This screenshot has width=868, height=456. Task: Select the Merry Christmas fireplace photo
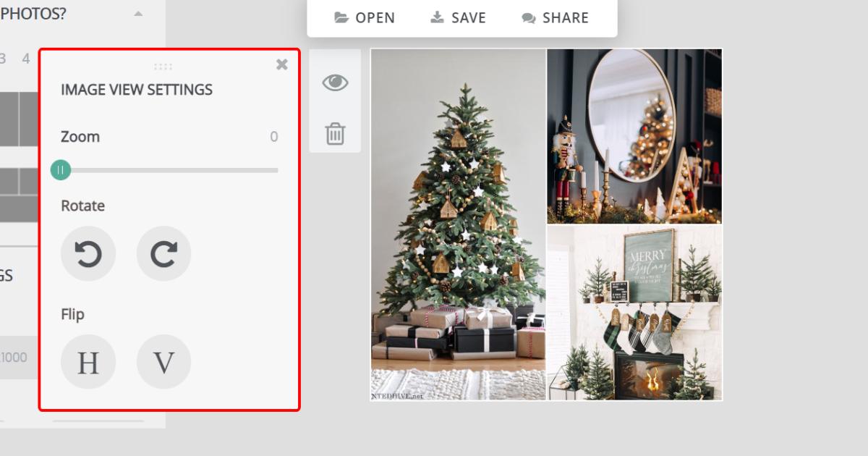pos(634,313)
